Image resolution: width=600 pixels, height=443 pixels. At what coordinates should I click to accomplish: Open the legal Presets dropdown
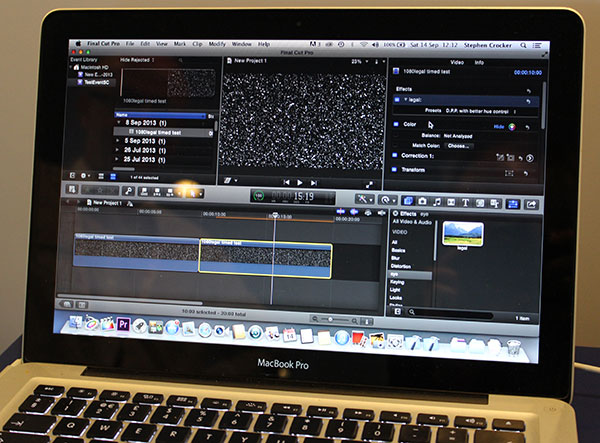click(480, 111)
